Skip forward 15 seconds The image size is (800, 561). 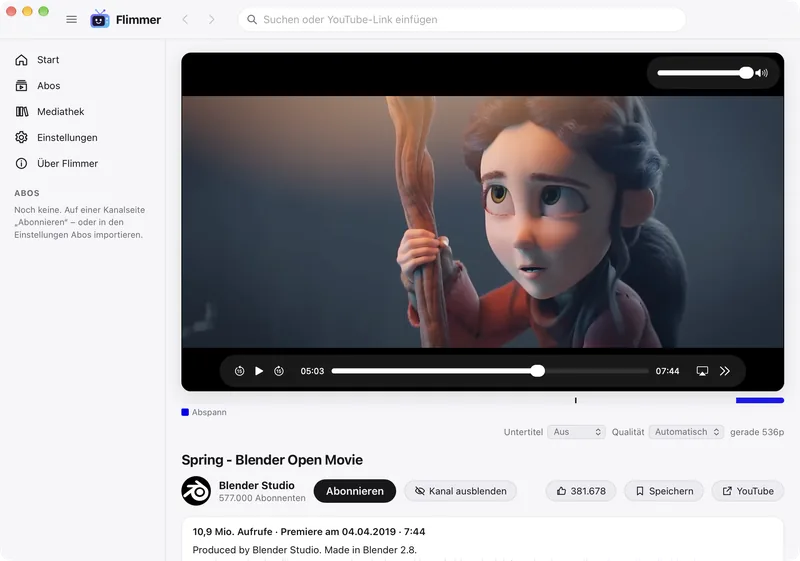click(279, 371)
